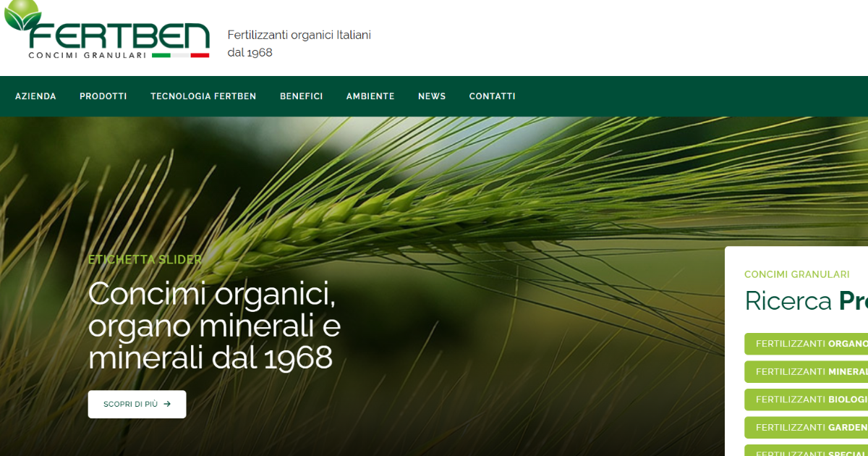Go to the Contatti page

[493, 96]
